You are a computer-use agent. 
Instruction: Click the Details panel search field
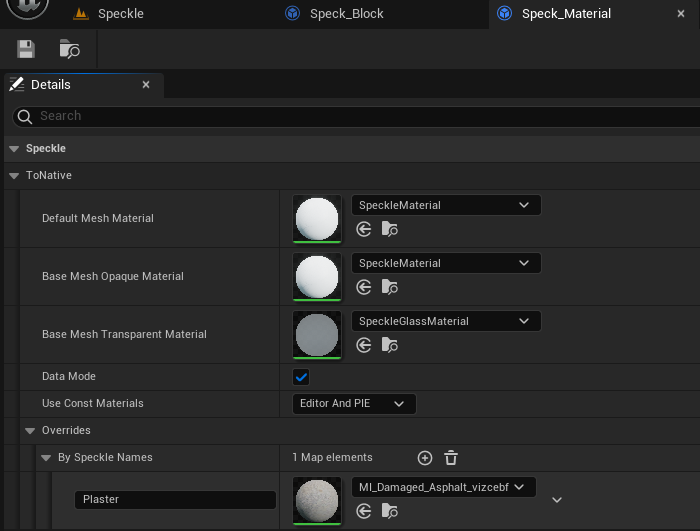tap(357, 116)
